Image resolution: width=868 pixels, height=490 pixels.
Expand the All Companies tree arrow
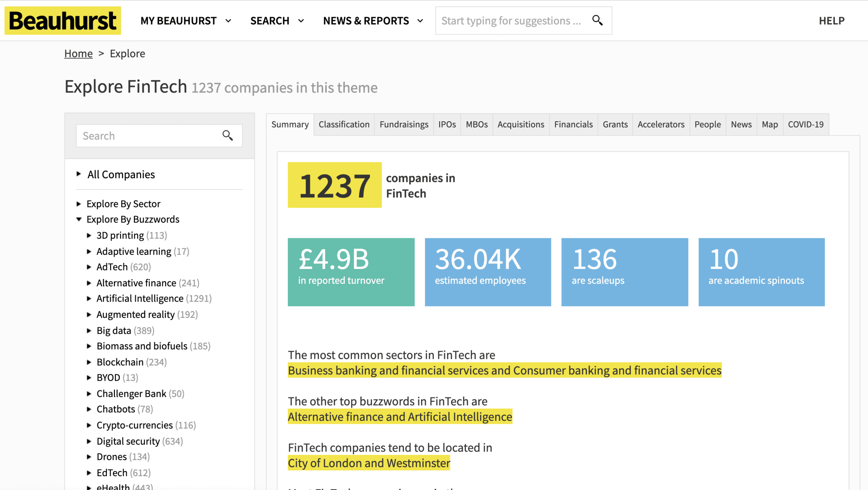coord(79,174)
